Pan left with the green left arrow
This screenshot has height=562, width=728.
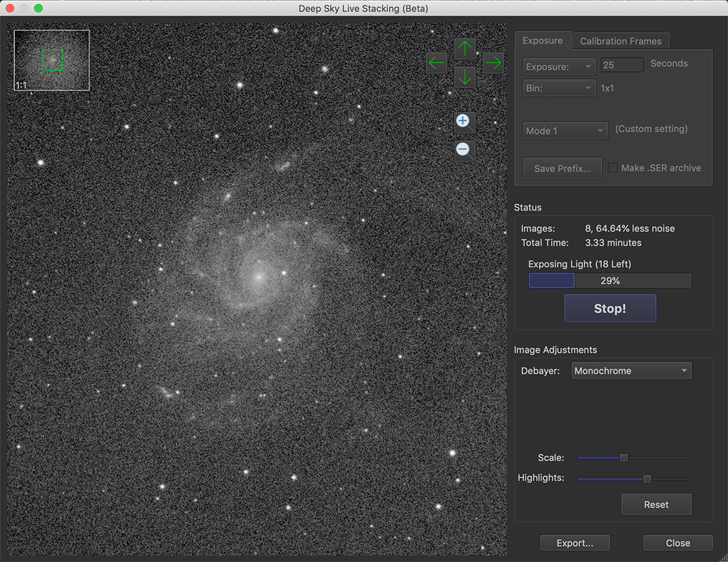436,63
